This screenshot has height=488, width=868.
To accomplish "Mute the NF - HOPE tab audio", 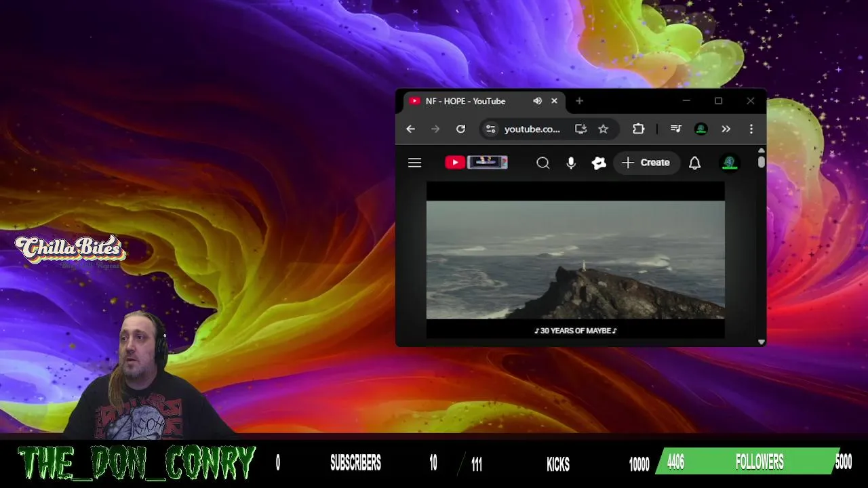I will tap(537, 101).
